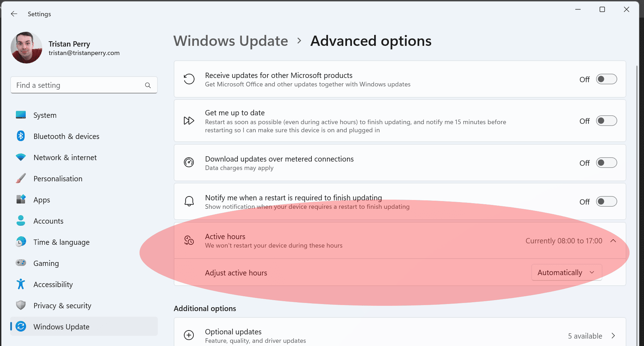Click the Privacy & security shield icon
This screenshot has width=644, height=346.
coord(21,305)
